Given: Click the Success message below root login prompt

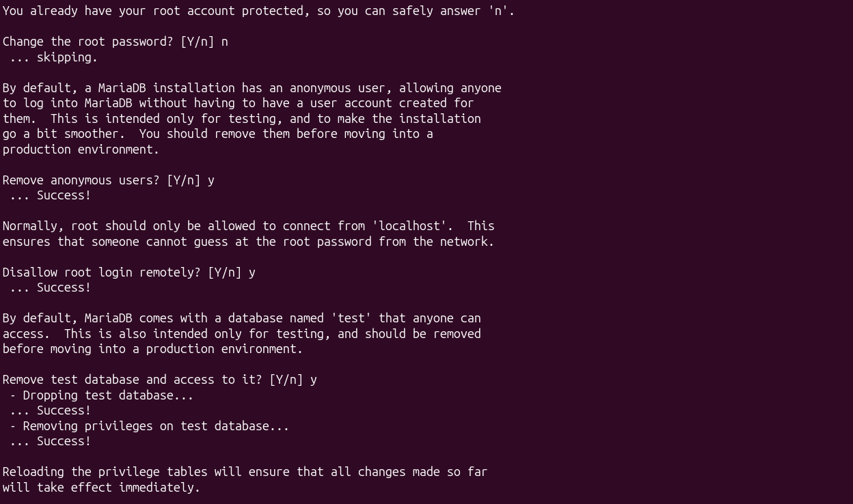Looking at the screenshot, I should point(50,288).
